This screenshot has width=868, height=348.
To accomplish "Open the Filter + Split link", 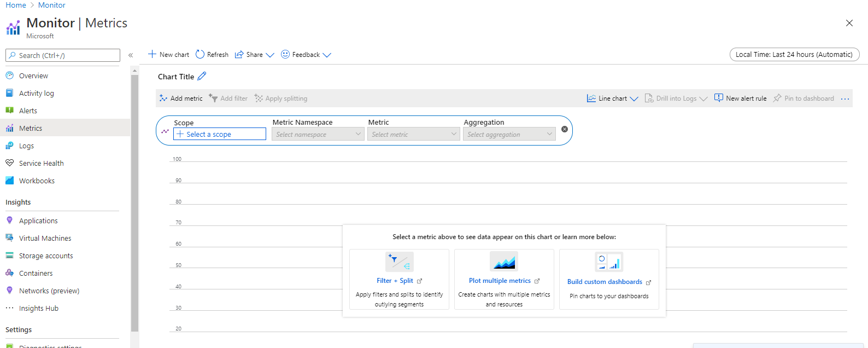I will 395,281.
